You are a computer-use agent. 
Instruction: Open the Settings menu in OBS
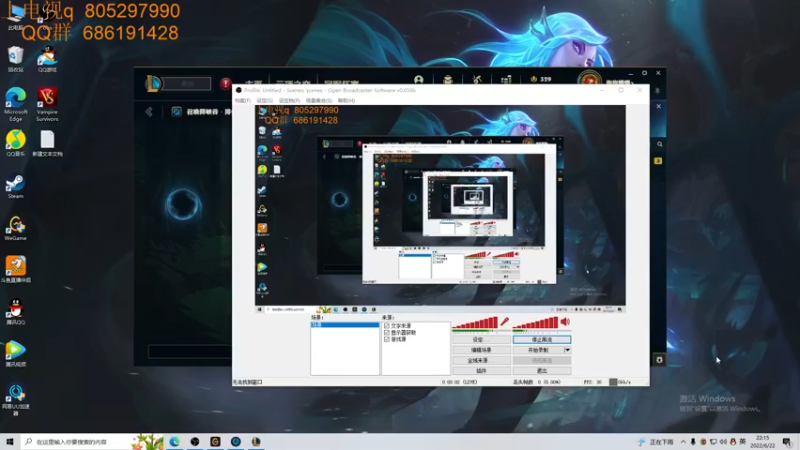tap(264, 101)
